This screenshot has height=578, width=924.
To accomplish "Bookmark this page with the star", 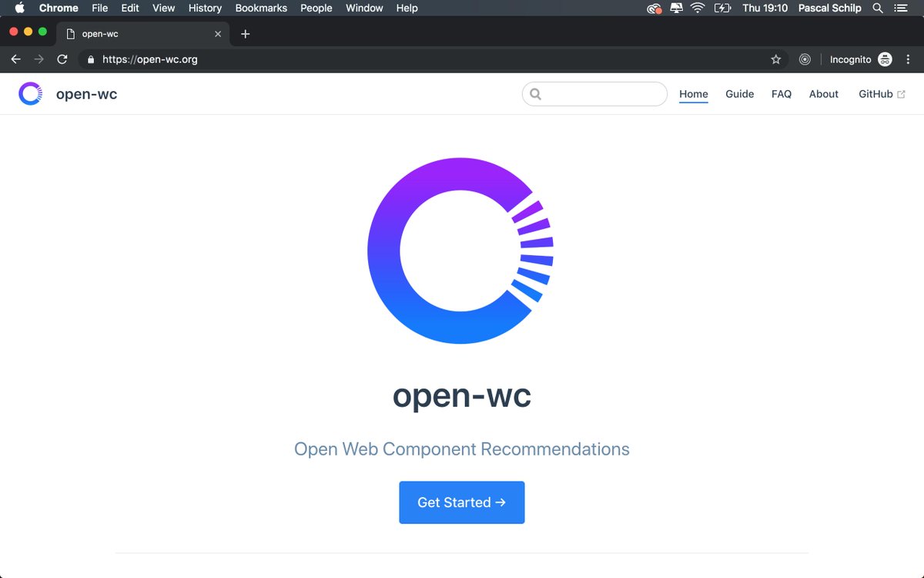I will click(775, 59).
